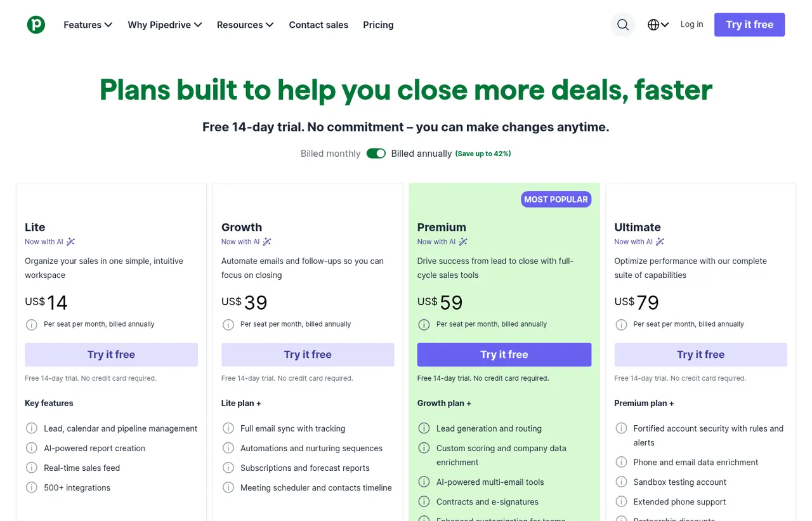Click info icon for Automations and nurturing sequences
Screen dimensions: 812x521
[228, 448]
